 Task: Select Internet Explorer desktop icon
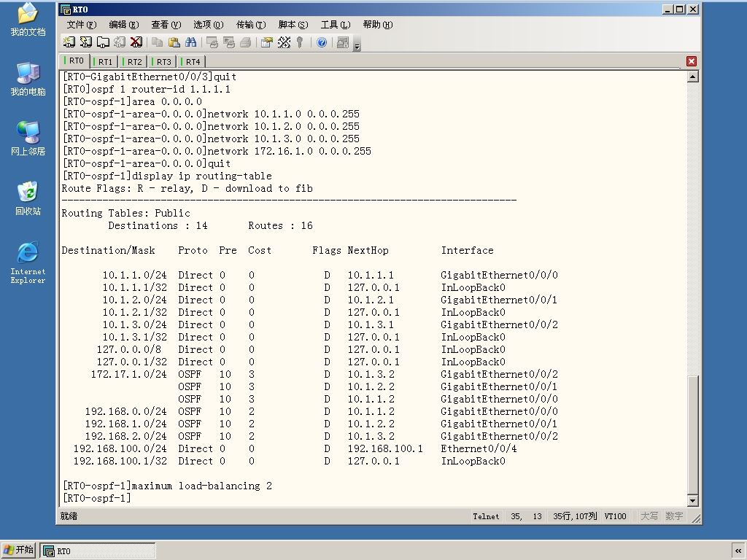(x=28, y=262)
